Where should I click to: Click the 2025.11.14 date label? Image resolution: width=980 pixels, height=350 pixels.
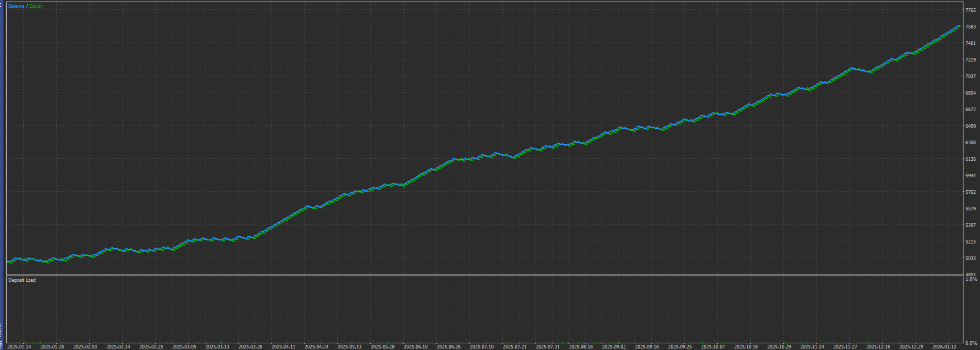coord(812,347)
